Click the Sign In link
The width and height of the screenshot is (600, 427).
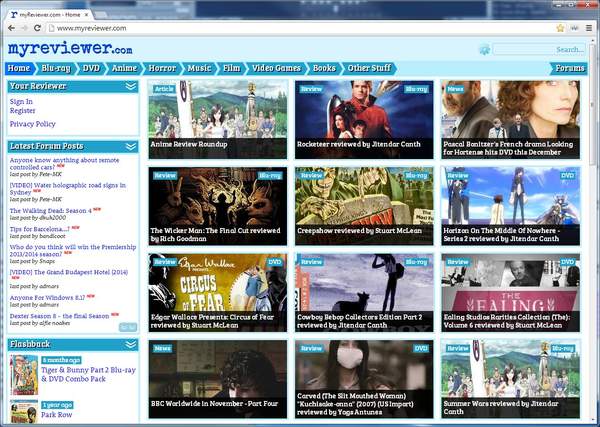click(21, 102)
